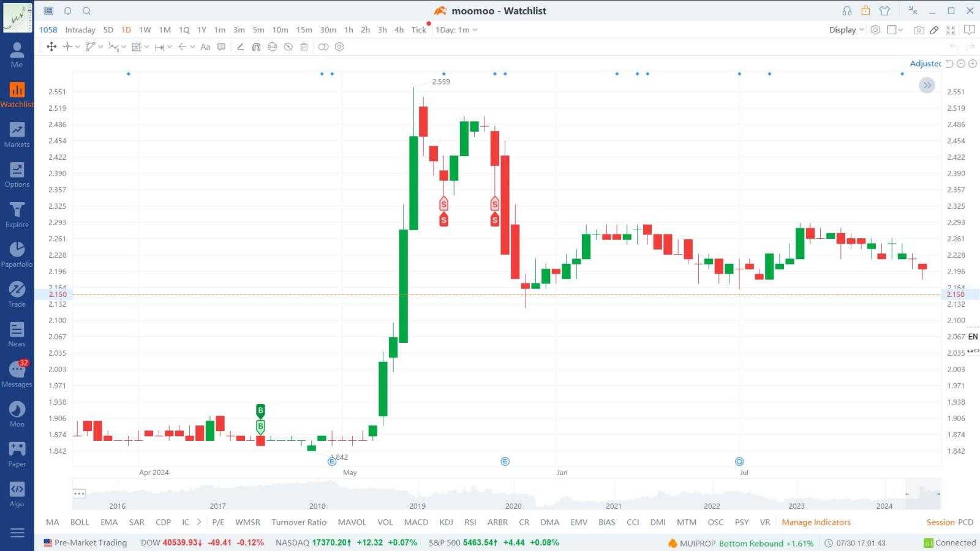This screenshot has width=980, height=551.
Task: Zoom out chart with minus button
Action: 961,64
